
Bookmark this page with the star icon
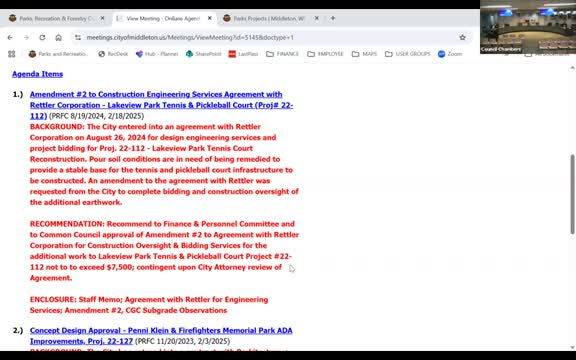click(462, 37)
